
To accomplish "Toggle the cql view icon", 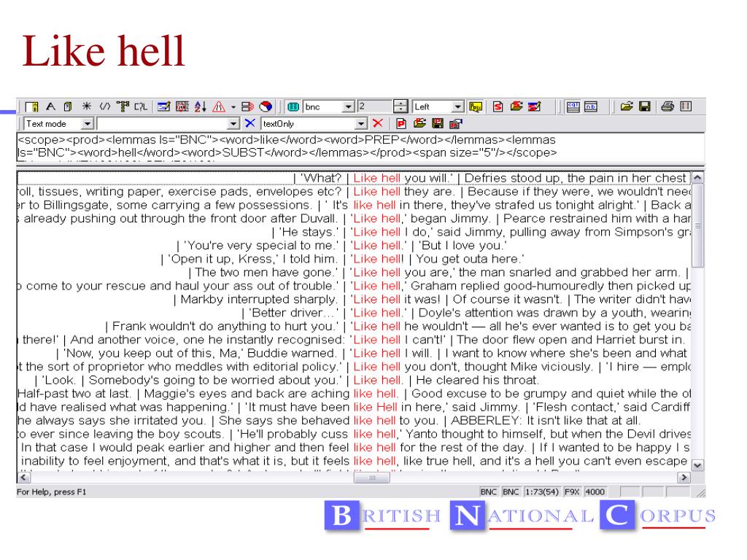I will (x=573, y=106).
